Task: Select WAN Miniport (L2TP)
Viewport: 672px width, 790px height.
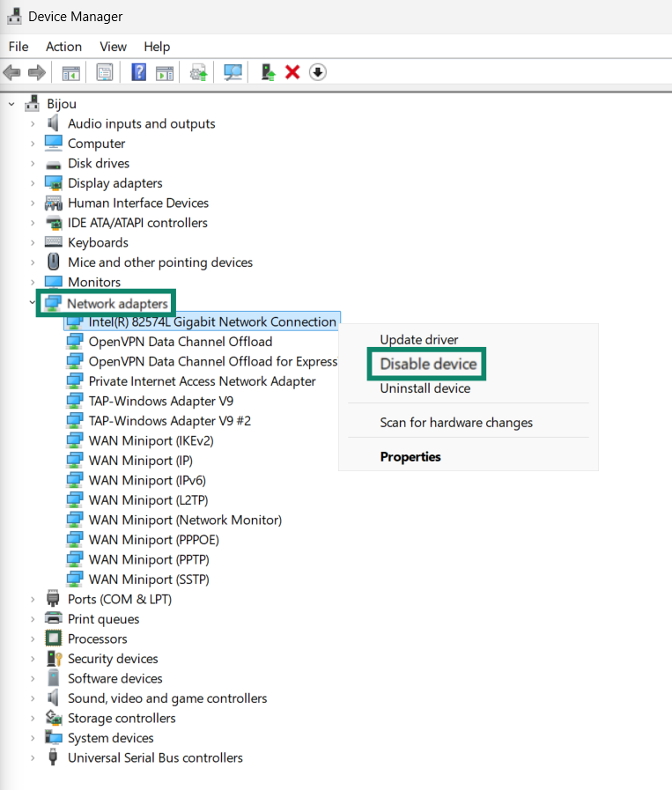Action: tap(148, 499)
